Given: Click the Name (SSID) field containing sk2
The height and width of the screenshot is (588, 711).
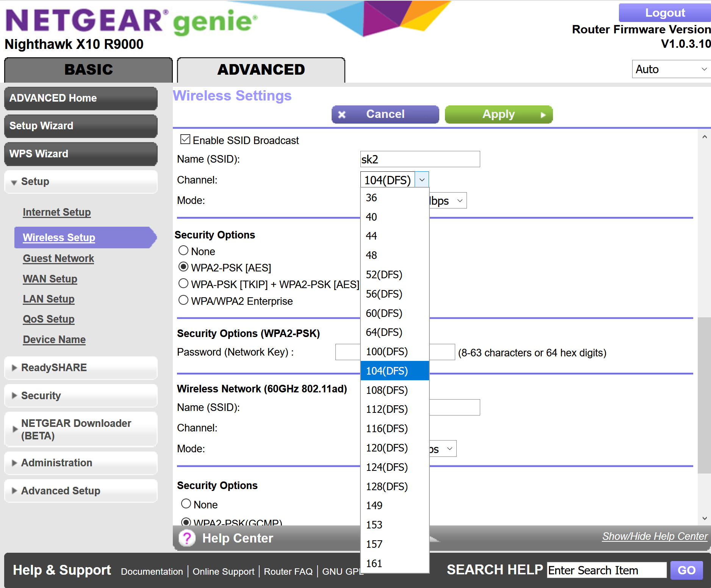Looking at the screenshot, I should (420, 159).
